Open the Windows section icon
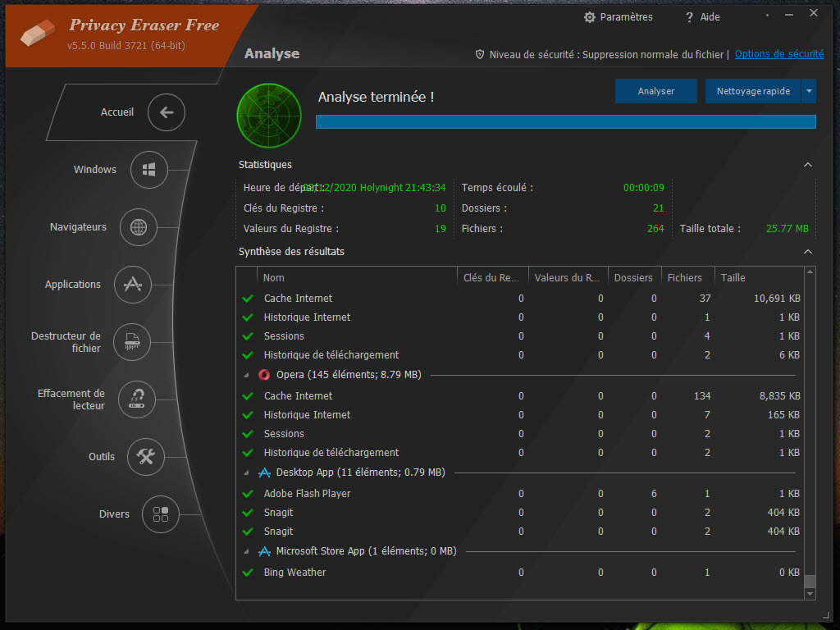840x630 pixels. point(148,170)
